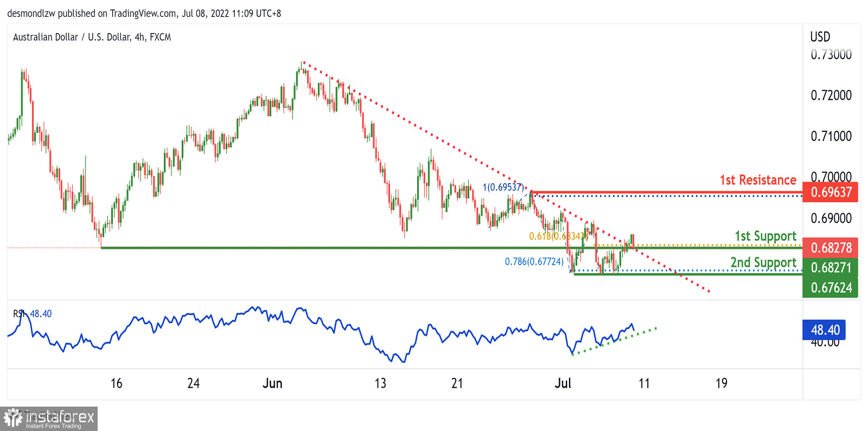The image size is (868, 431).
Task: Click the red 0.69637 price tag
Action: pyautogui.click(x=830, y=192)
